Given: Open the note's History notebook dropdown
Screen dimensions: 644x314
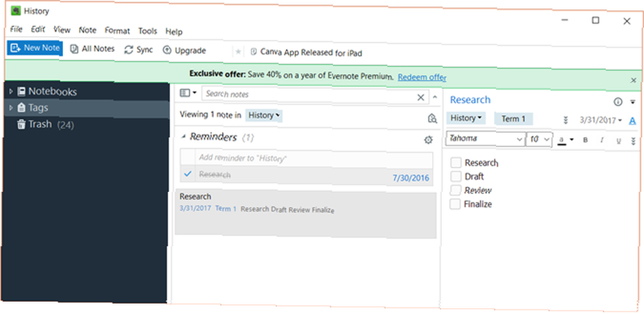Looking at the screenshot, I should 466,118.
